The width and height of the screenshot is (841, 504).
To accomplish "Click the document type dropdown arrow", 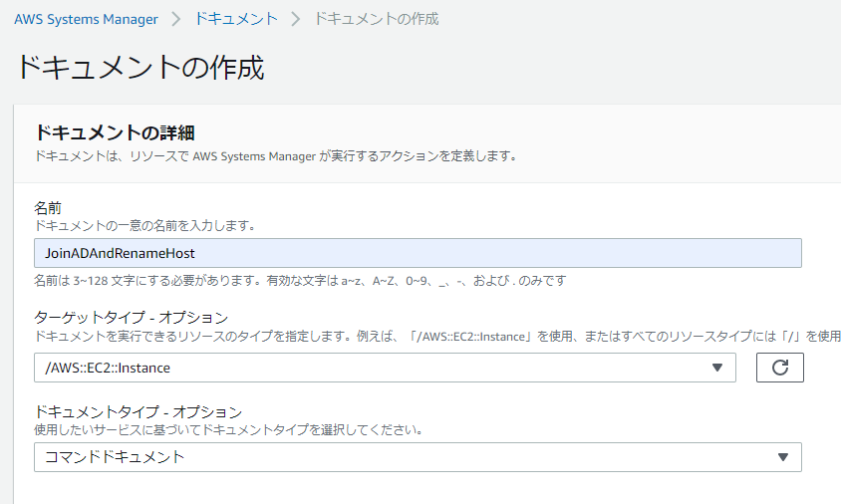I will click(x=782, y=457).
